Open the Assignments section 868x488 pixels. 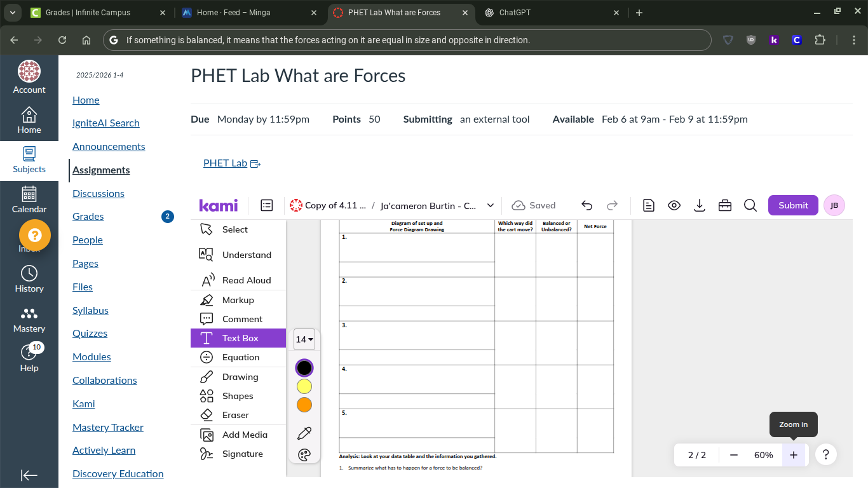100,170
